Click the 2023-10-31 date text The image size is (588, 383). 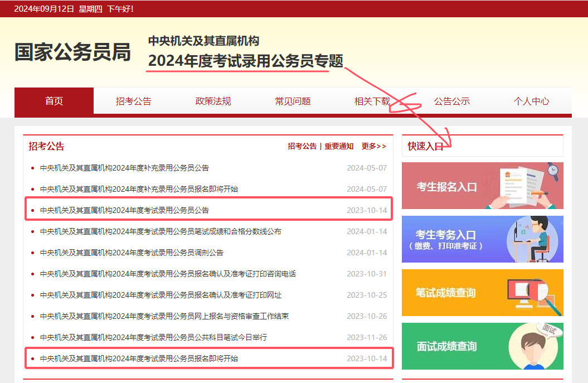[367, 274]
